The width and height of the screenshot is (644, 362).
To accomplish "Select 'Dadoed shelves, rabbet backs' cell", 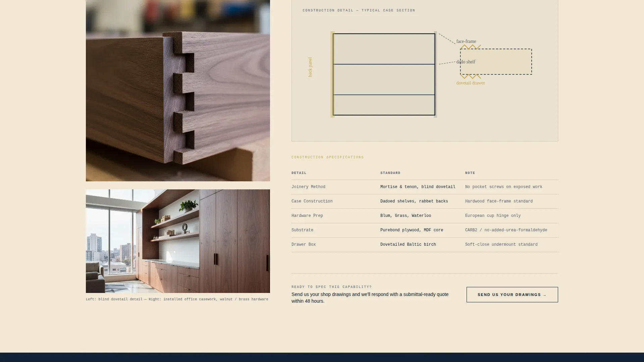I will [x=414, y=201].
